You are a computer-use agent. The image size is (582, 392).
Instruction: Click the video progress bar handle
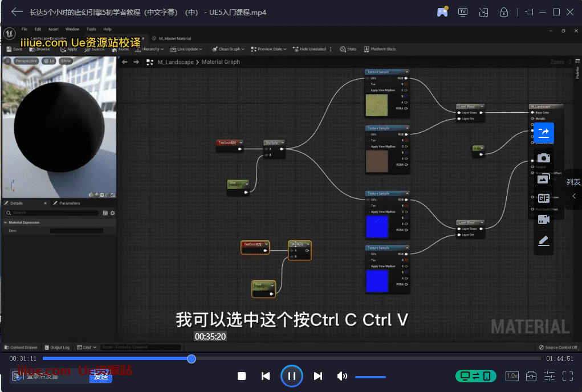point(192,358)
